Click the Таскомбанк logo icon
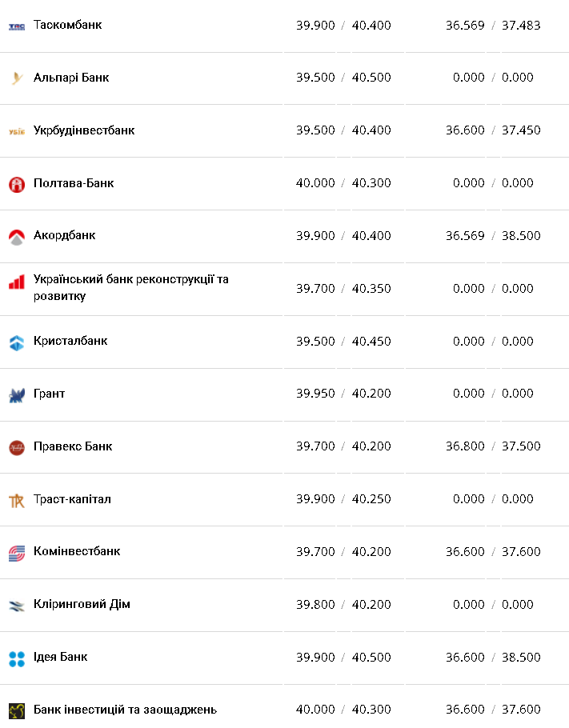 click(x=17, y=26)
